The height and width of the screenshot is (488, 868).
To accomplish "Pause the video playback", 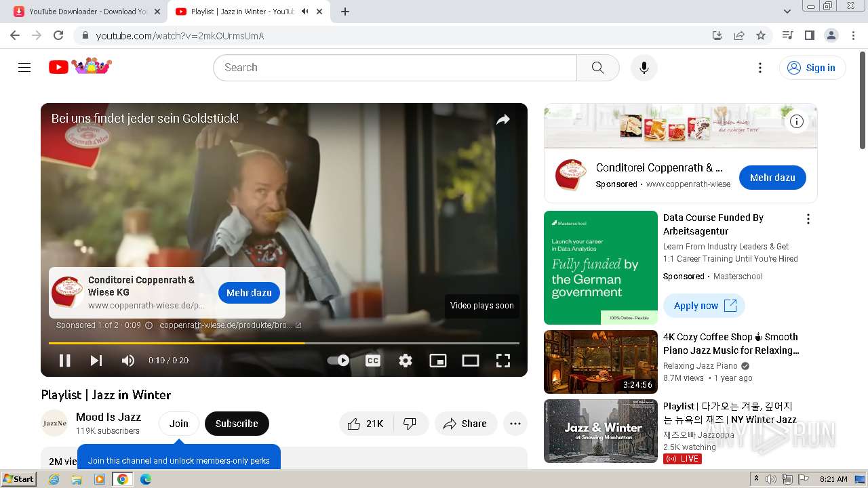I will (x=65, y=361).
